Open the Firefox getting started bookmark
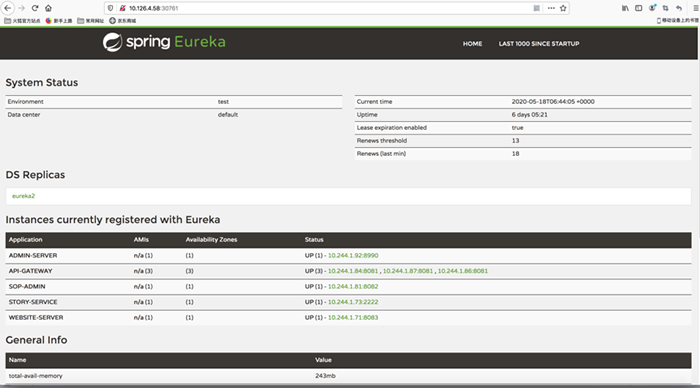The image size is (700, 388). 58,21
